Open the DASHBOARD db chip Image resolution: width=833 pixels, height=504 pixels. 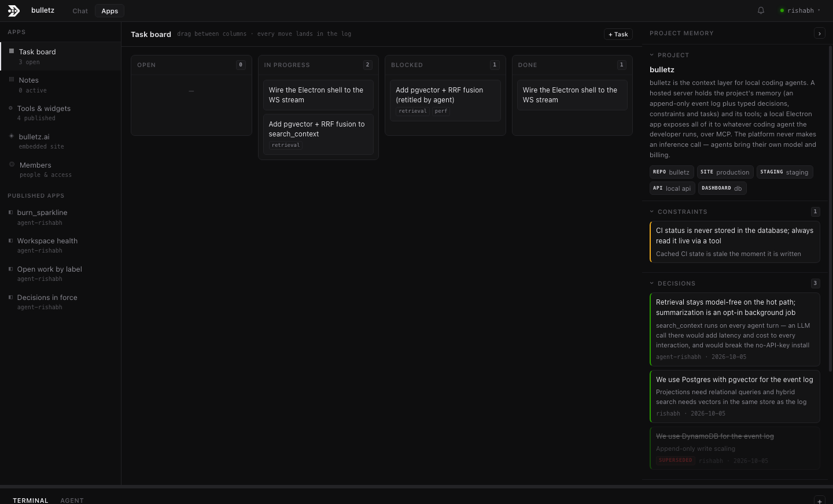(x=722, y=188)
